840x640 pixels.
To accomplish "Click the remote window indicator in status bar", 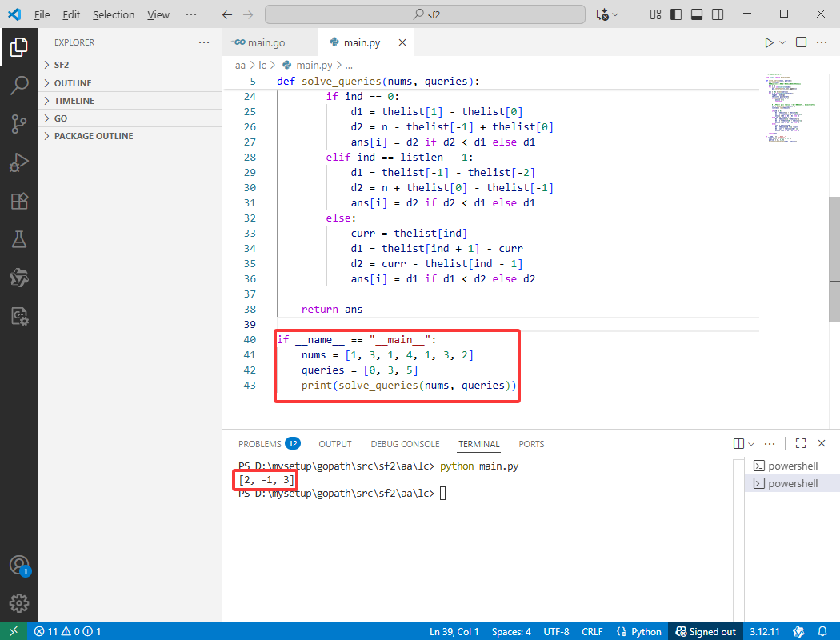I will [x=14, y=631].
